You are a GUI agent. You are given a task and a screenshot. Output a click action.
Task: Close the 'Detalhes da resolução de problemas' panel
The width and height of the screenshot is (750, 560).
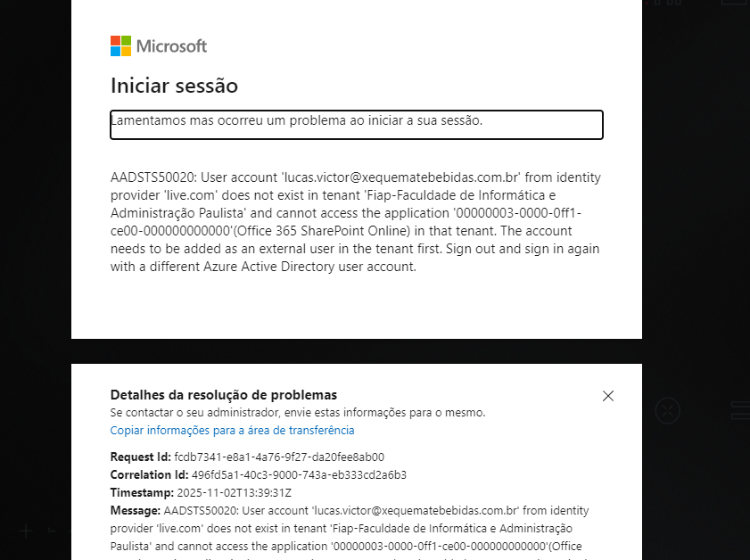[608, 396]
